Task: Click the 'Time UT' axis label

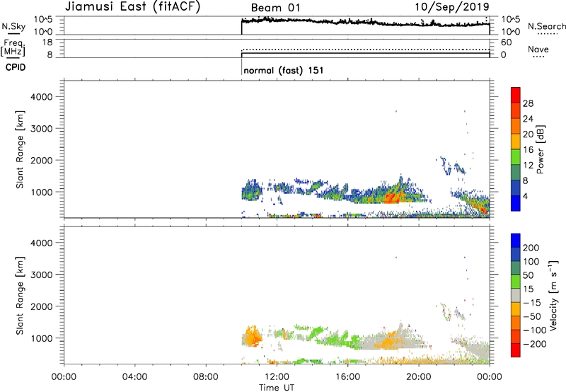Action: pyautogui.click(x=277, y=387)
